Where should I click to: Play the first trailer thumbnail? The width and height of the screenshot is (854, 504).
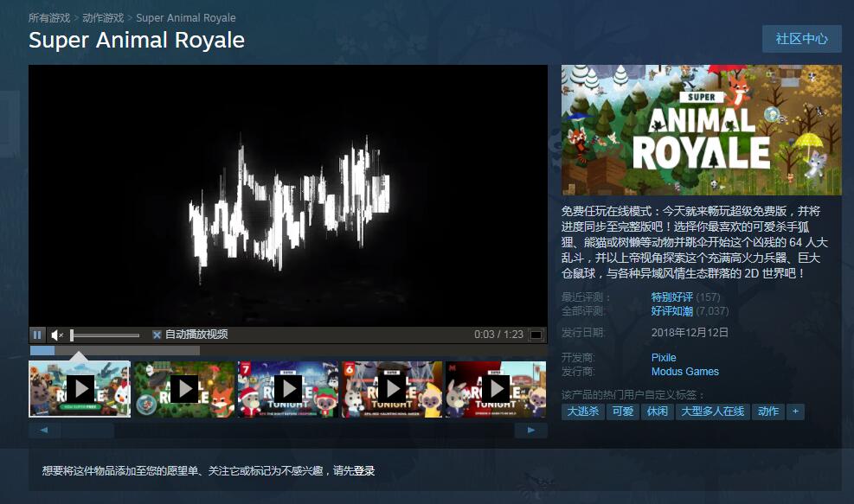[80, 389]
